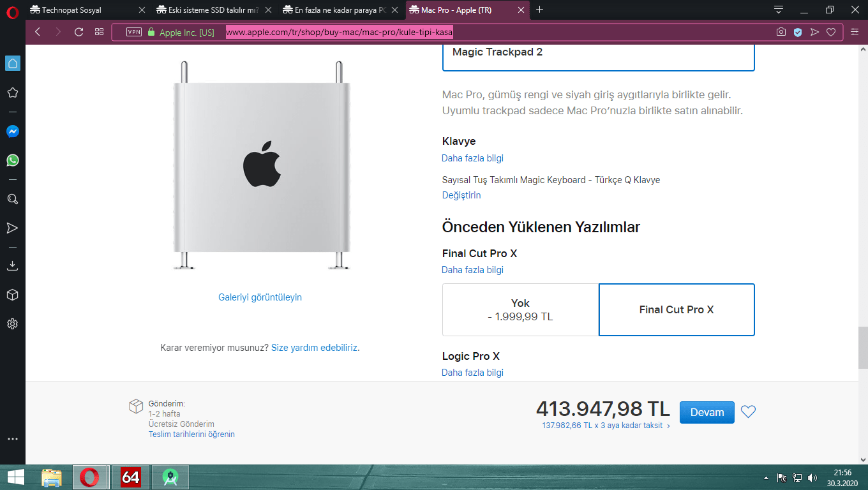Open Daha fazla bilgi under Final Cut Pro X
The image size is (868, 490).
coord(472,270)
